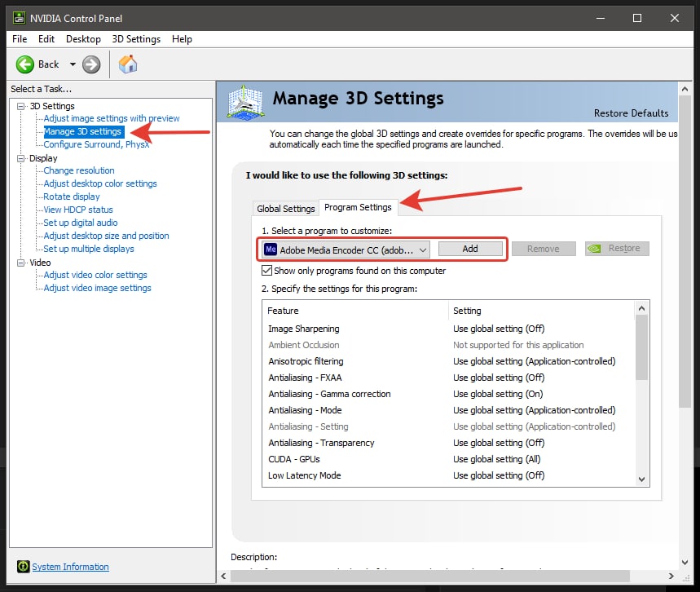Select the Image Sharpening feature row

click(x=448, y=329)
